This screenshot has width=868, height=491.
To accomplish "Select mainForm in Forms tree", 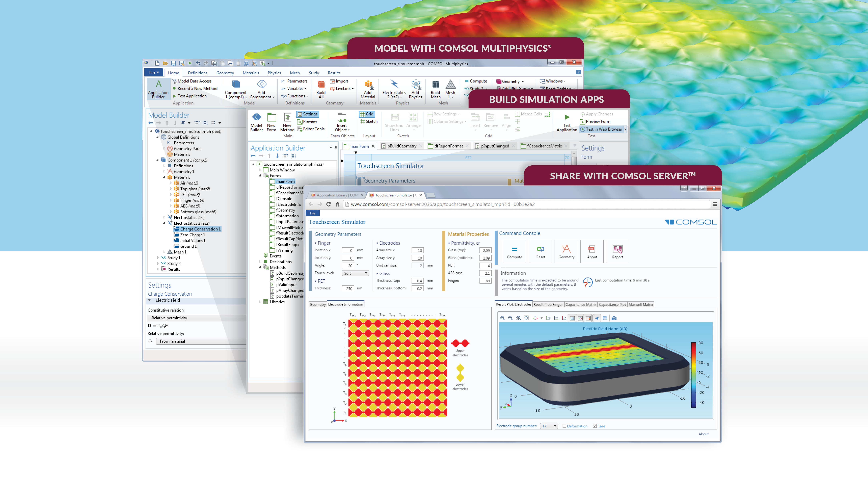I will pyautogui.click(x=282, y=181).
